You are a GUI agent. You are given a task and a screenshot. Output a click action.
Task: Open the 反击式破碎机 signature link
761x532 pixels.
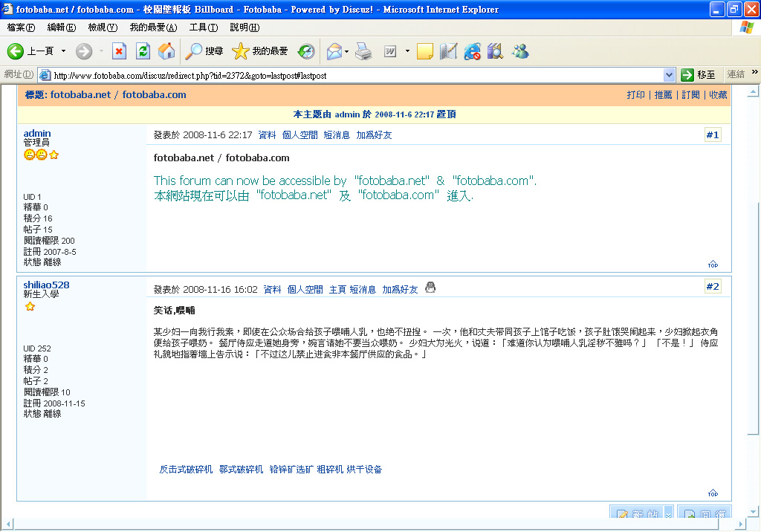point(186,470)
